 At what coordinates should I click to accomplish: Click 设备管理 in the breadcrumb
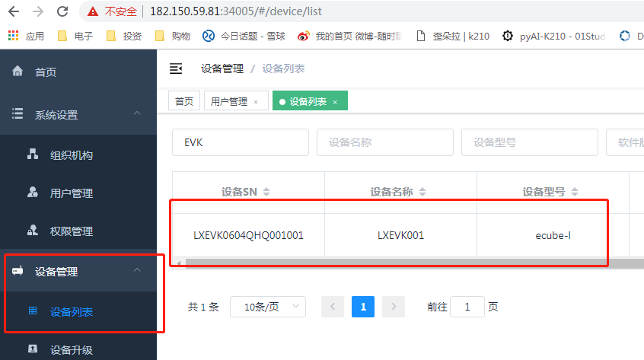222,68
